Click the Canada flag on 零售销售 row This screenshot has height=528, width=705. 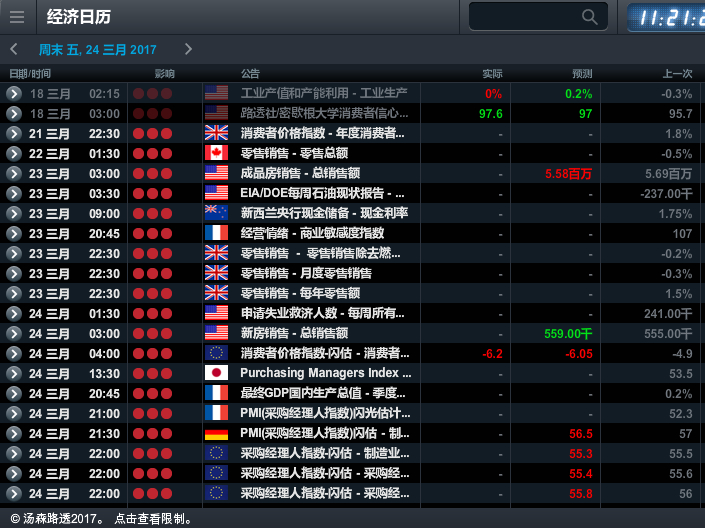(x=216, y=153)
